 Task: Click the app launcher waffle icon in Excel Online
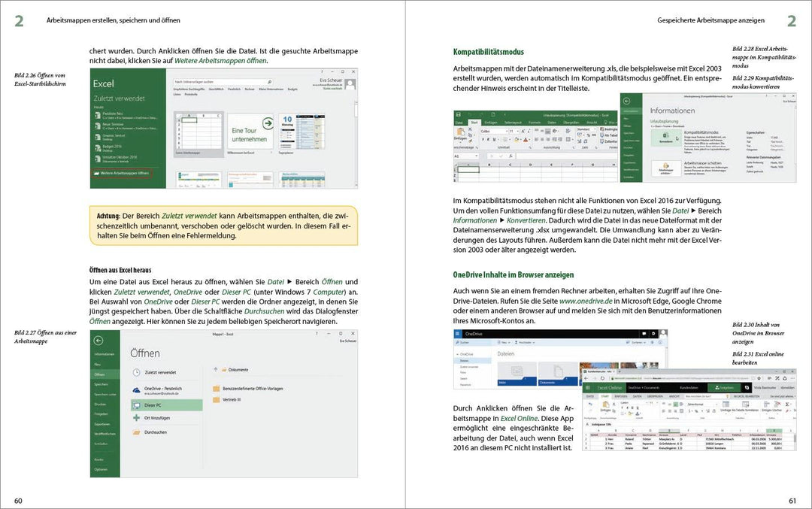(587, 387)
